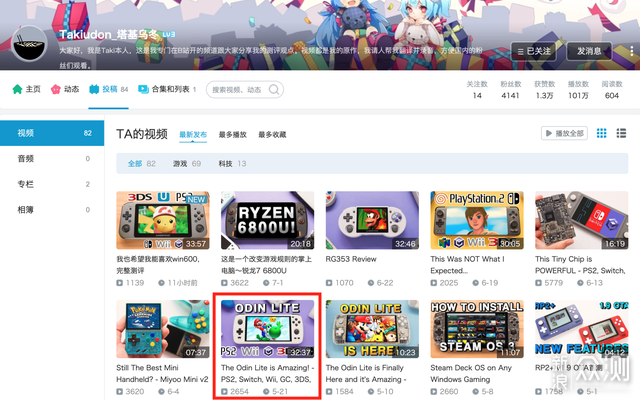The height and width of the screenshot is (400, 640).
Task: Click title This Was NOT What I Expected
Action: pos(467,264)
